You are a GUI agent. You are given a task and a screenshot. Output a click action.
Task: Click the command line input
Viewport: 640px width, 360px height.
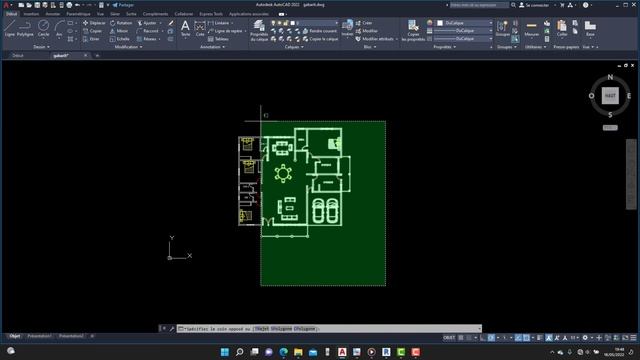(x=329, y=329)
